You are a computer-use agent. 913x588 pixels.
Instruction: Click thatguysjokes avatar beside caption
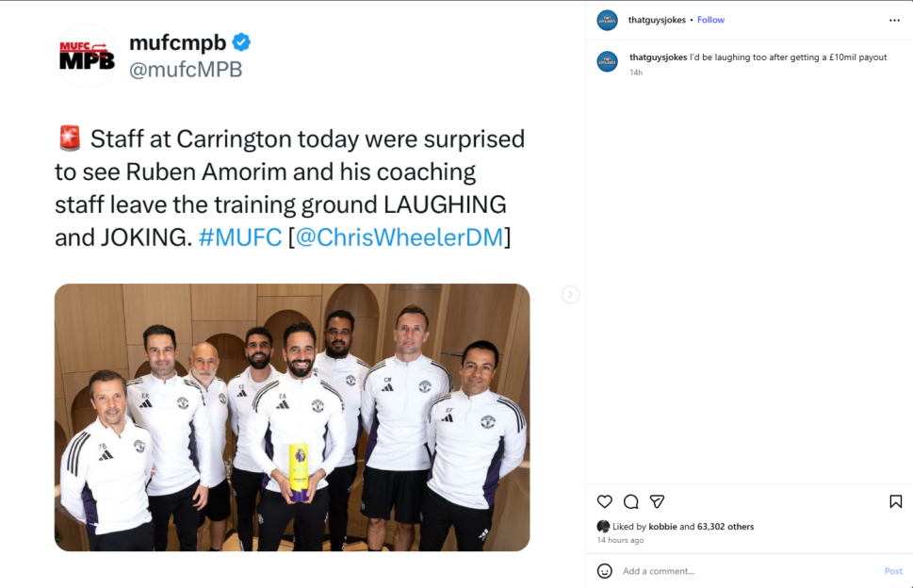[x=608, y=61]
